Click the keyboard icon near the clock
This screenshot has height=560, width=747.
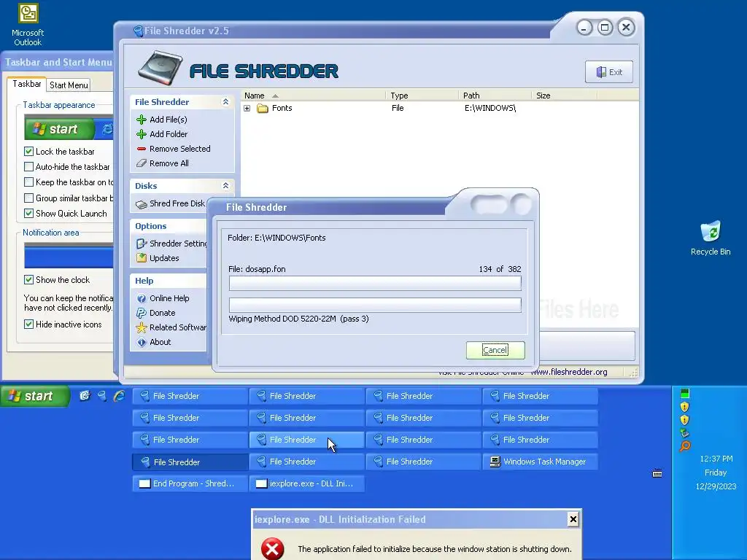point(657,473)
